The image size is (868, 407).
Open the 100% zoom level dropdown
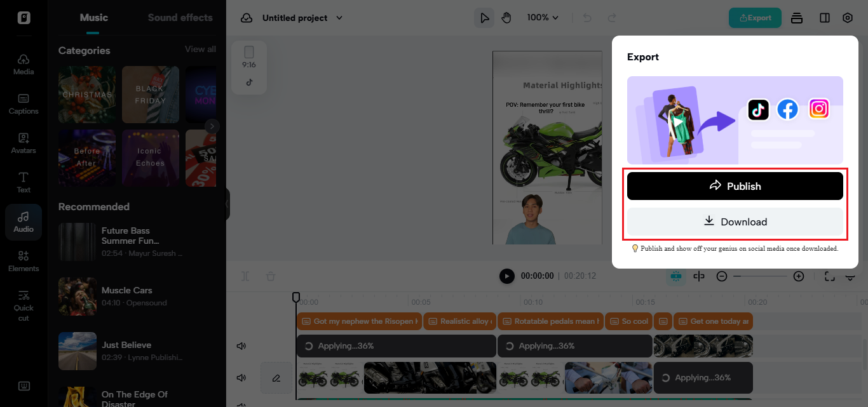click(543, 18)
